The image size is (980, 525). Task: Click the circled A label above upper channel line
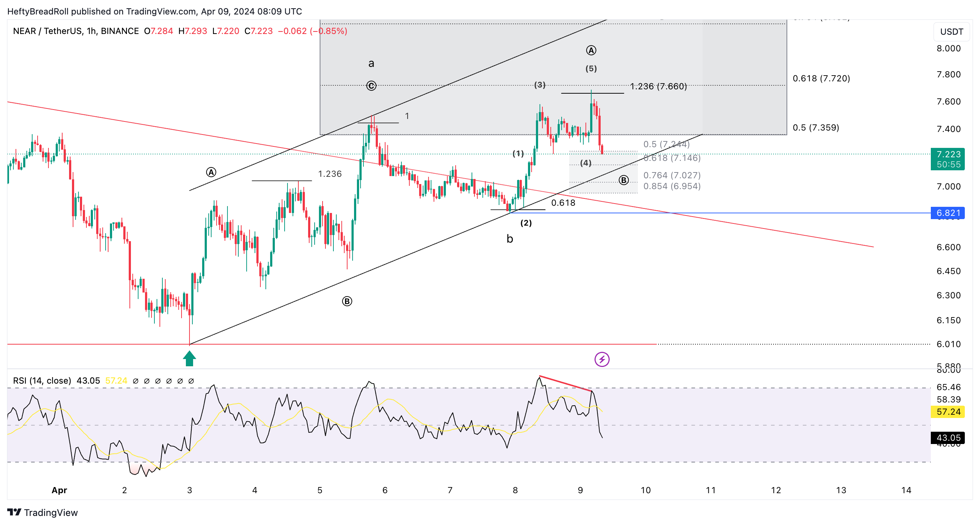(x=211, y=172)
